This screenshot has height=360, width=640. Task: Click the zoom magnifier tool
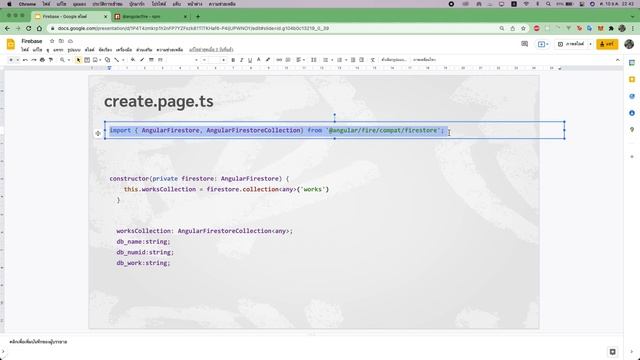(62, 60)
